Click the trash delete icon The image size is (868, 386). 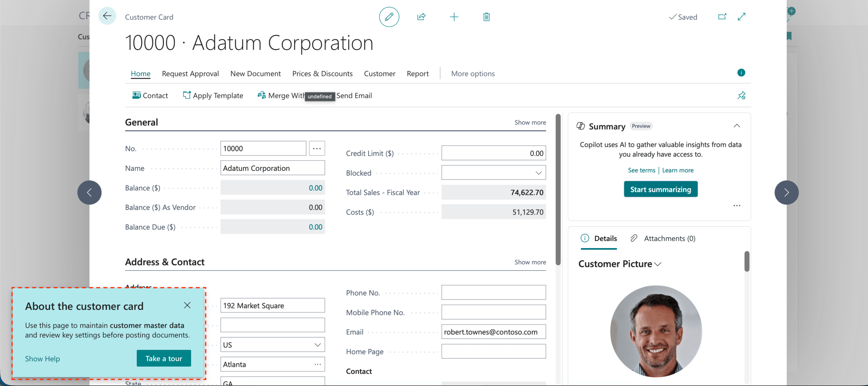tap(486, 17)
